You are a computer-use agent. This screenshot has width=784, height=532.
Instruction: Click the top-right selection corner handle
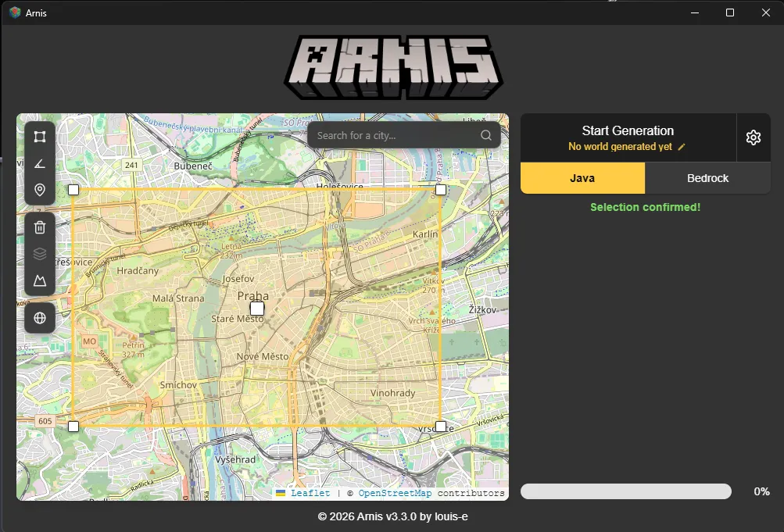click(x=441, y=190)
